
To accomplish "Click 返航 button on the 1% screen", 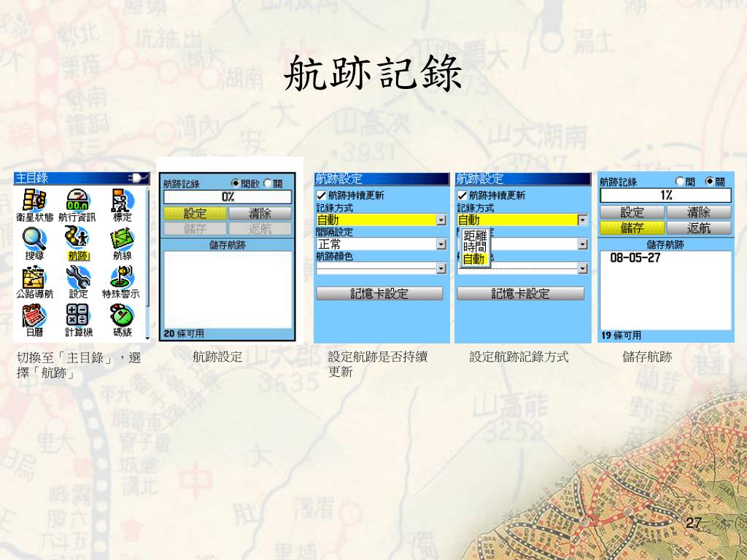I will click(x=699, y=227).
